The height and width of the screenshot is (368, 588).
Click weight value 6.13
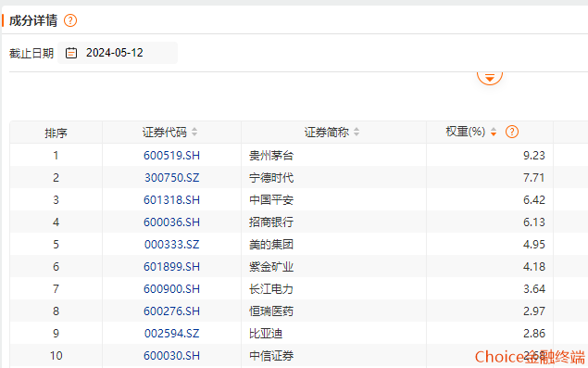click(x=534, y=222)
